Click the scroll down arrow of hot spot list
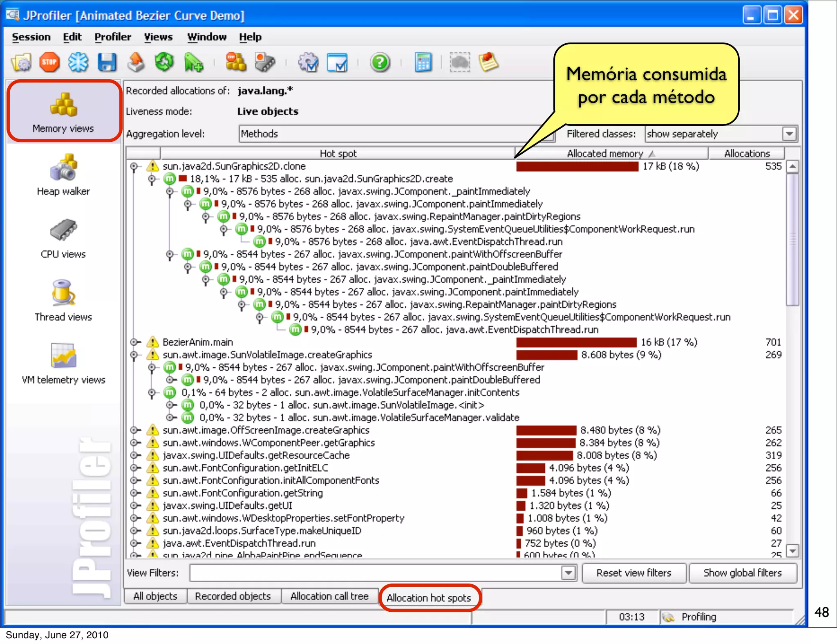Screen dimensions: 837x644 (792, 550)
